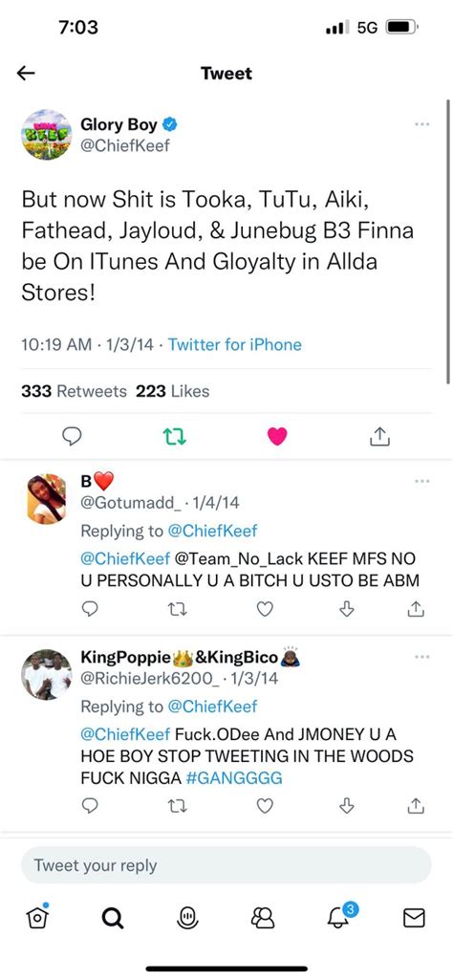Open more options on KingPoppie's reply
453x980 pixels.
[x=421, y=657]
